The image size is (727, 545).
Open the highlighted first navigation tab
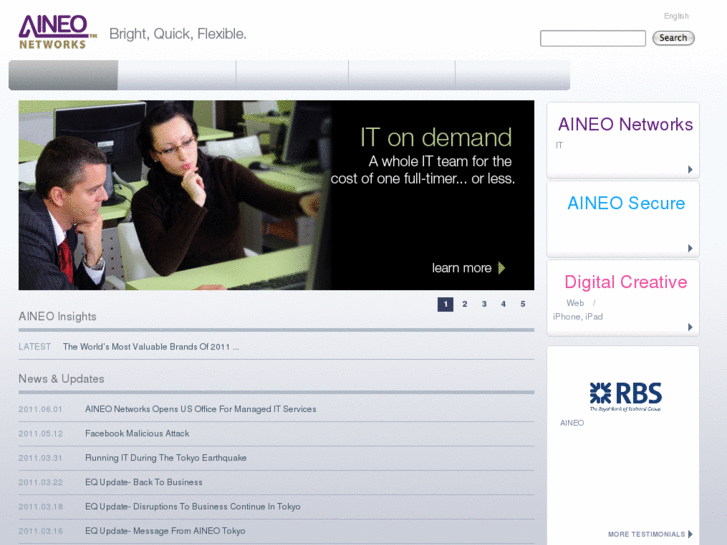click(63, 75)
